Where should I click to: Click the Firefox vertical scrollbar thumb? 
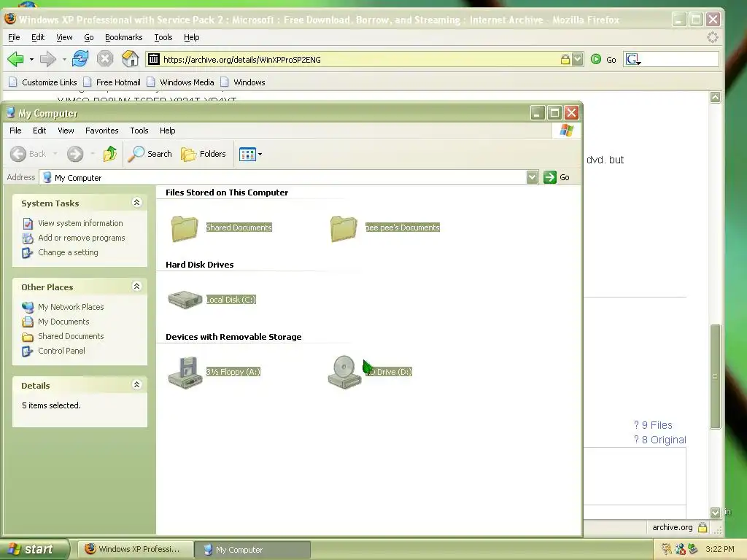(715, 377)
